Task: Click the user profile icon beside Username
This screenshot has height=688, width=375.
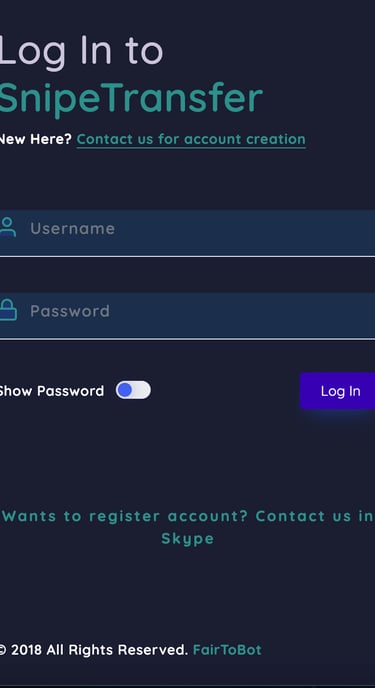Action: (7, 227)
